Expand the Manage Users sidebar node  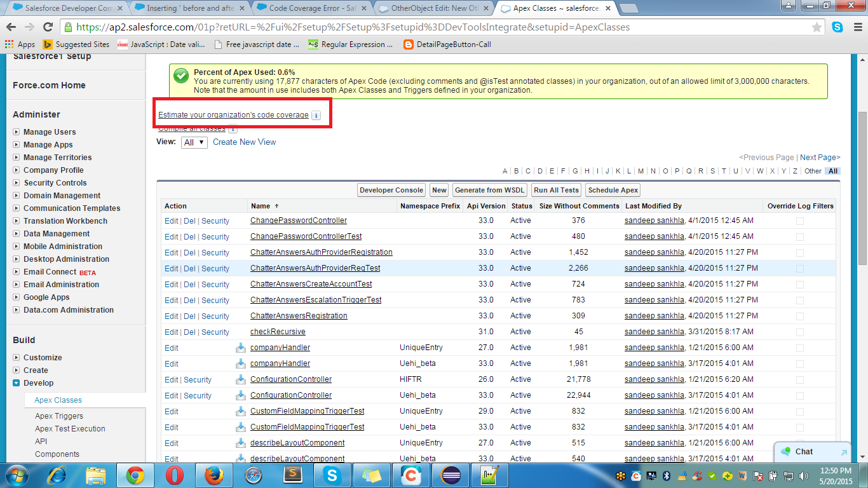coord(17,132)
